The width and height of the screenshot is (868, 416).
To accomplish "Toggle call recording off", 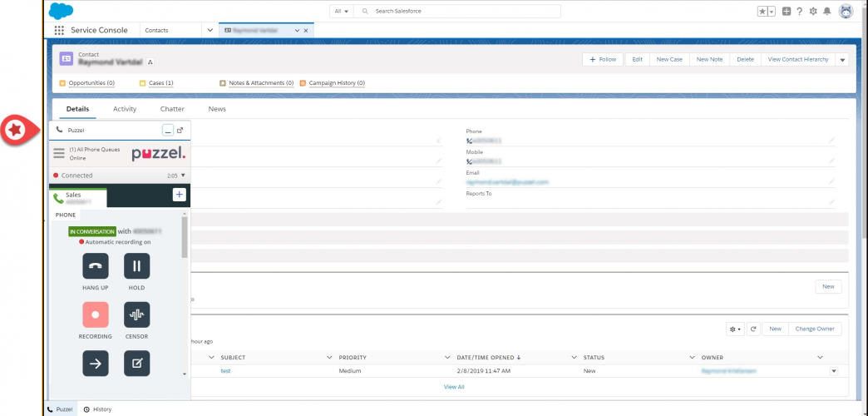I will [95, 314].
